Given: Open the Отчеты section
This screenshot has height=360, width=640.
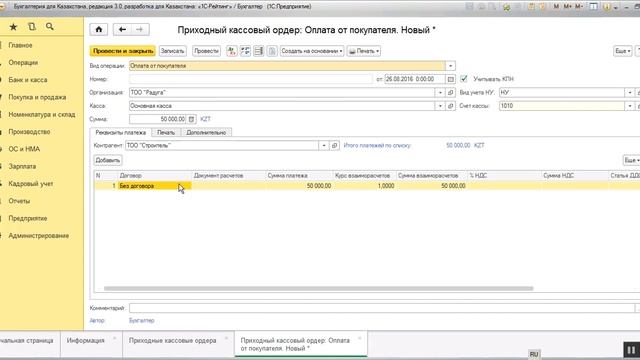Looking at the screenshot, I should pos(19,201).
